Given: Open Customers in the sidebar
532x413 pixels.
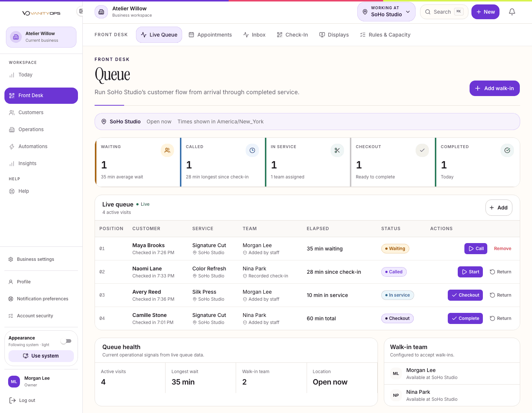Looking at the screenshot, I should [x=41, y=112].
